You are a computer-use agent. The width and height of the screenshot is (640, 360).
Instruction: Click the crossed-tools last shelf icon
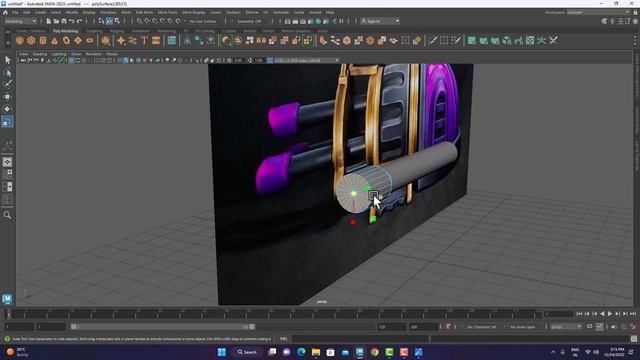point(553,40)
